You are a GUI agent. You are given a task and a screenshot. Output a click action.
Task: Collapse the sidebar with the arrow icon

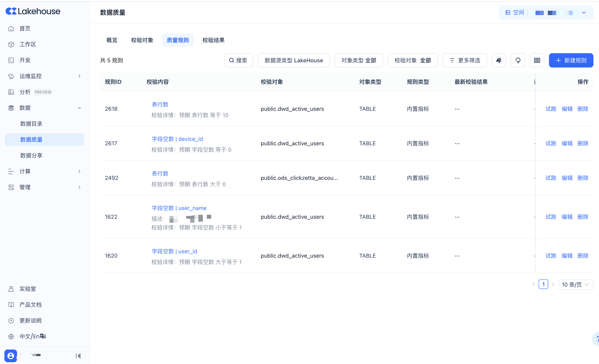[x=78, y=356]
